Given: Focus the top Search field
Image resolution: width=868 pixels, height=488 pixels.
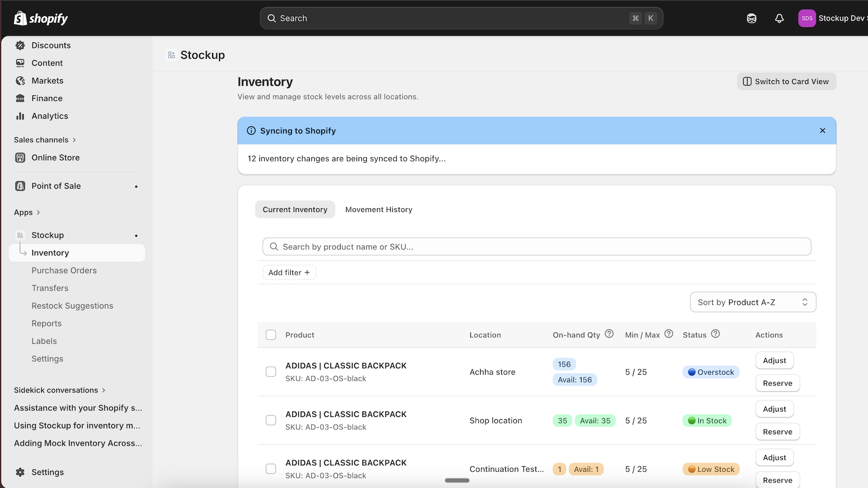Looking at the screenshot, I should coord(461,18).
